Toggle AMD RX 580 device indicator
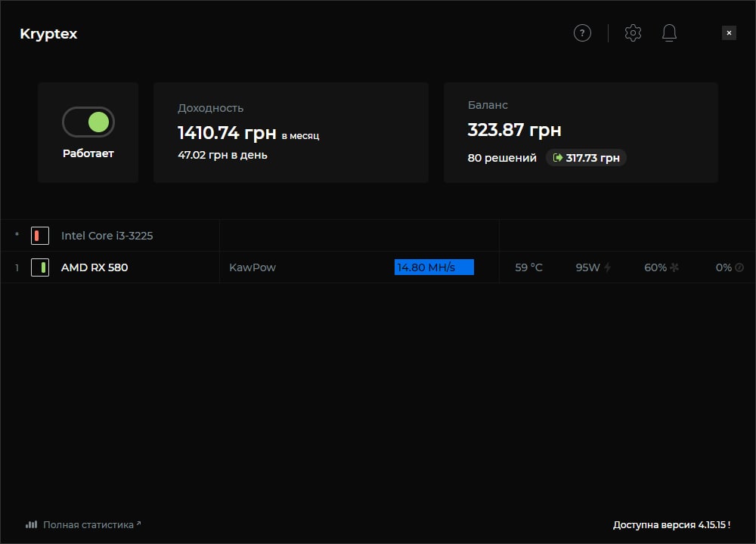The image size is (756, 544). [40, 267]
